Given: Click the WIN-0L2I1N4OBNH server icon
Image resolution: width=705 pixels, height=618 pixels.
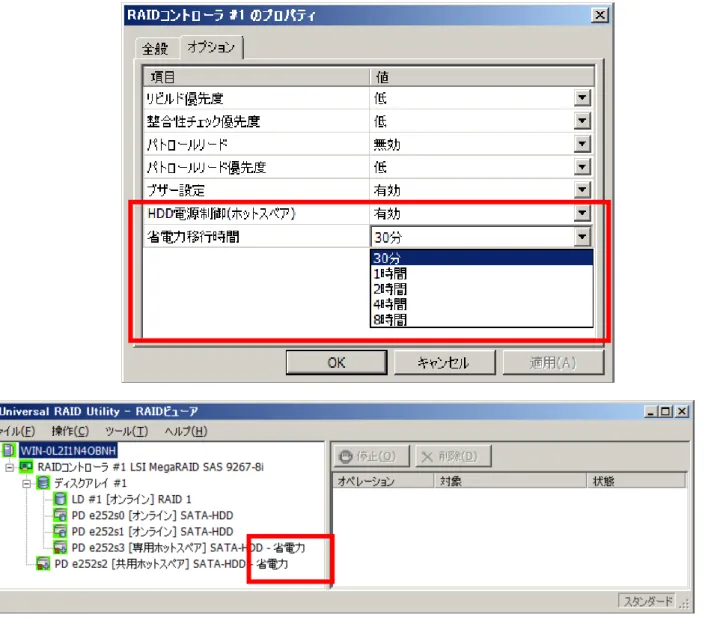Looking at the screenshot, I should (x=9, y=450).
